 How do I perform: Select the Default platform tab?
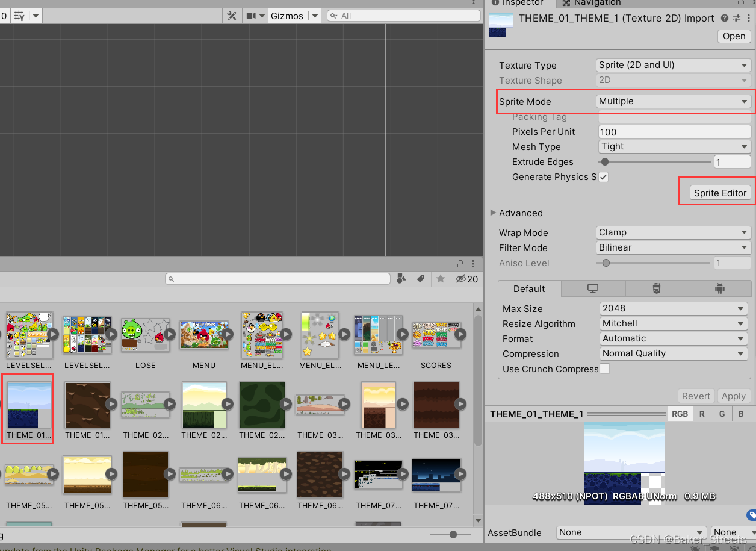click(x=529, y=289)
